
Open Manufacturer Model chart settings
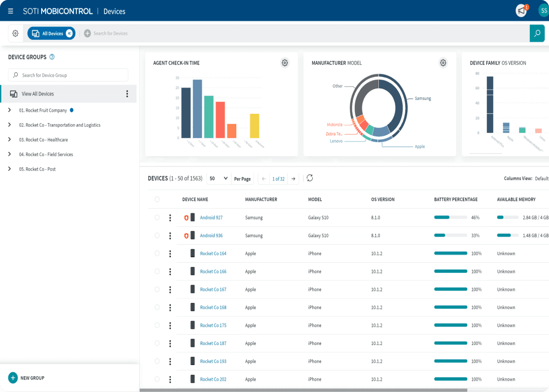(443, 63)
